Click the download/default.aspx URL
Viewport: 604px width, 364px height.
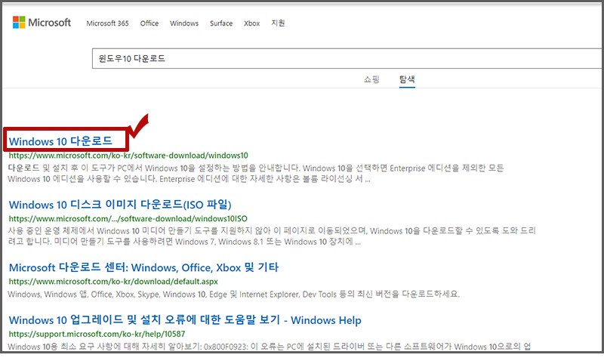[113, 282]
